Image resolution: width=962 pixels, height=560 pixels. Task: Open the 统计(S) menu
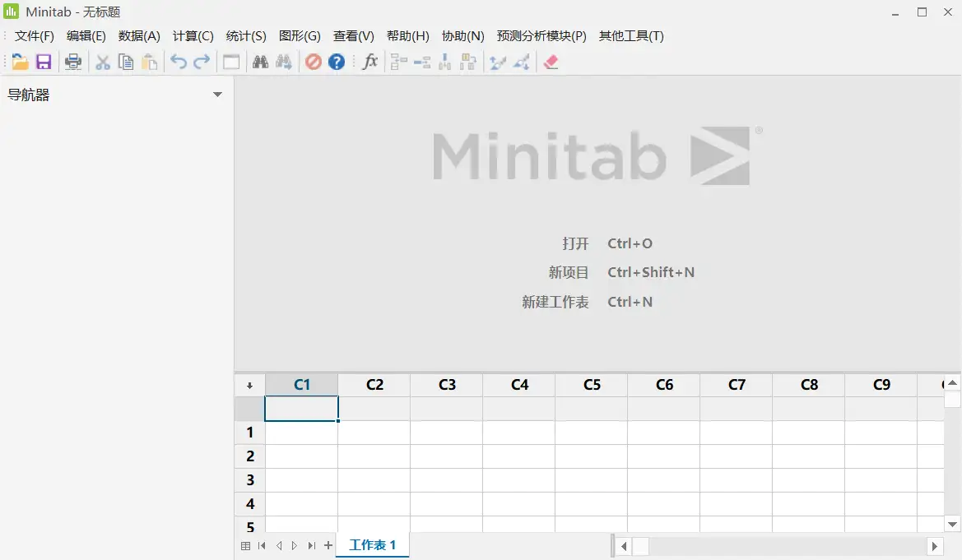[246, 36]
